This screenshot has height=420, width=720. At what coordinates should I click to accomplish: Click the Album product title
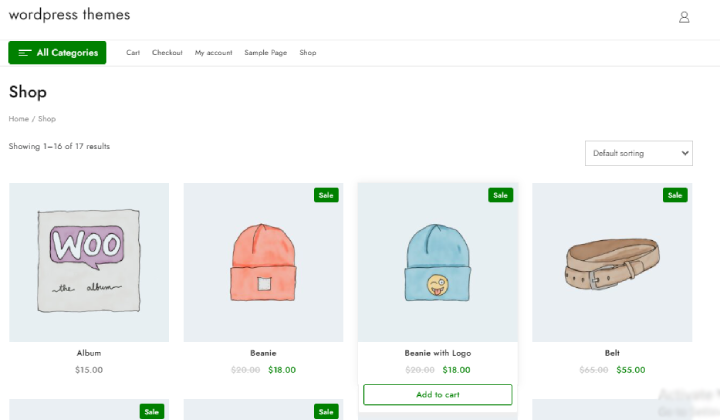coord(89,353)
